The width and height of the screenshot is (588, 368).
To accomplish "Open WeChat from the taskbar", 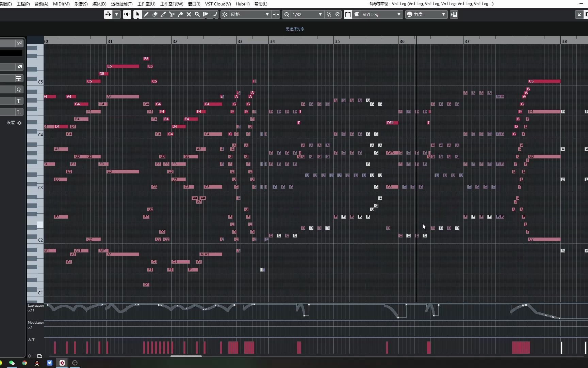I will (x=12, y=363).
